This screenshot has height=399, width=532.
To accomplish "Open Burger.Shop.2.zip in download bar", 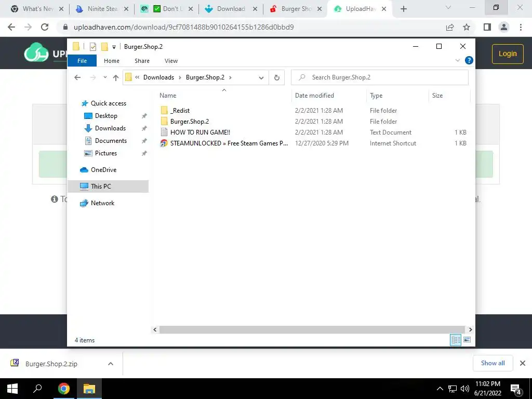I will (x=51, y=364).
